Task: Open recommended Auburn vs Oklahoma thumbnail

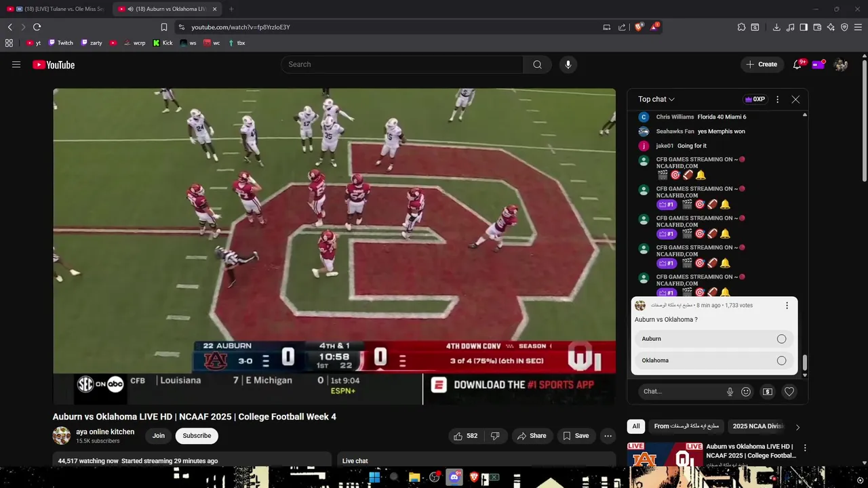Action: [665, 455]
